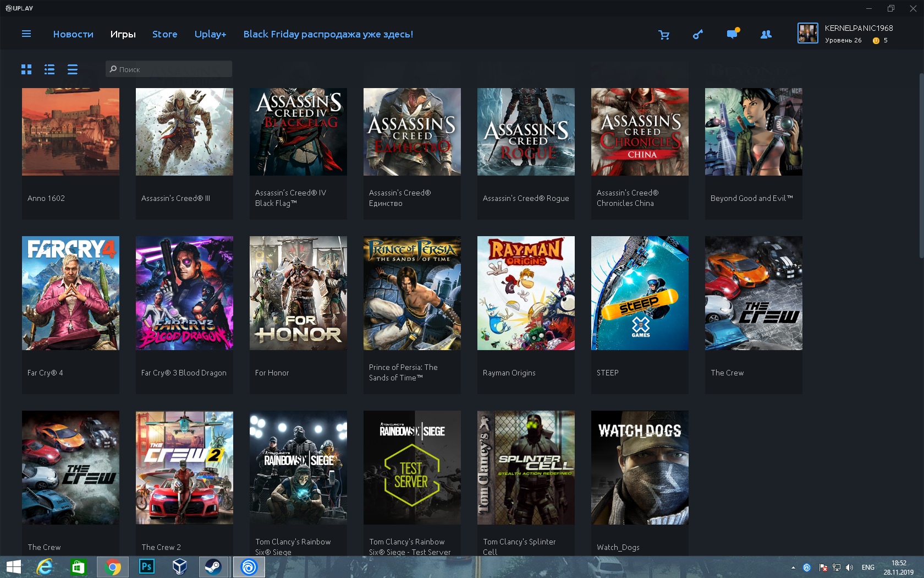Screen dimensions: 924x578
Task: Open Internet Explorer from taskbar
Action: (45, 567)
